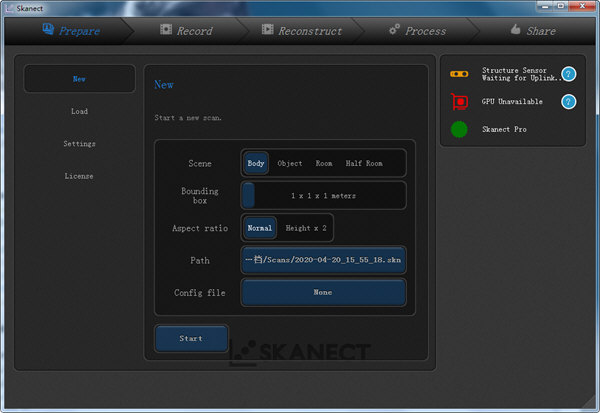Select Room scene option
Image resolution: width=600 pixels, height=413 pixels.
coord(324,163)
